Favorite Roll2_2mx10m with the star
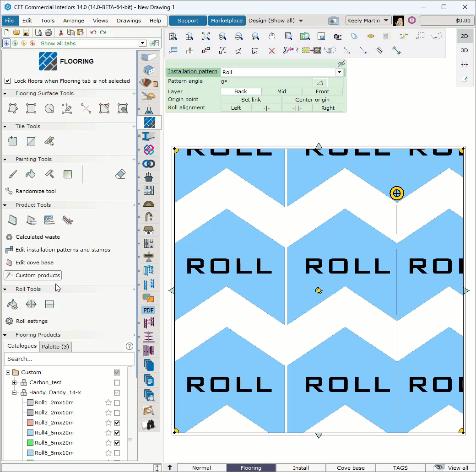The height and width of the screenshot is (472, 476). 108,413
